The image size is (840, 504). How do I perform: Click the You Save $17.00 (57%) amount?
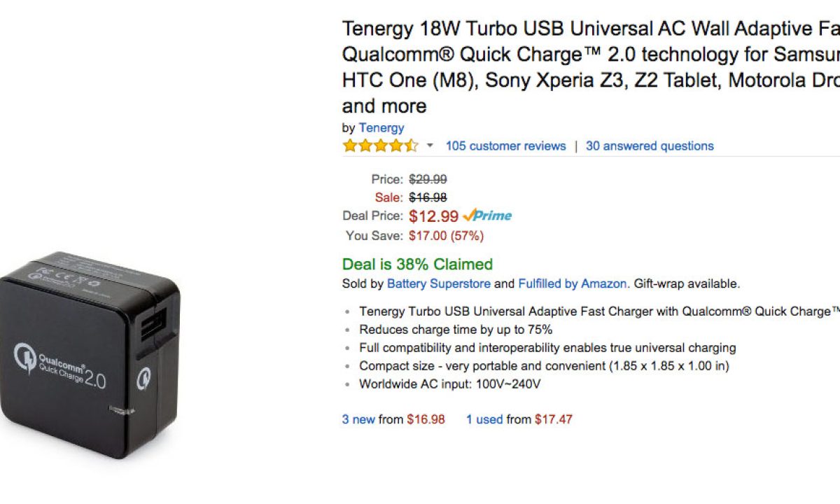(x=446, y=236)
